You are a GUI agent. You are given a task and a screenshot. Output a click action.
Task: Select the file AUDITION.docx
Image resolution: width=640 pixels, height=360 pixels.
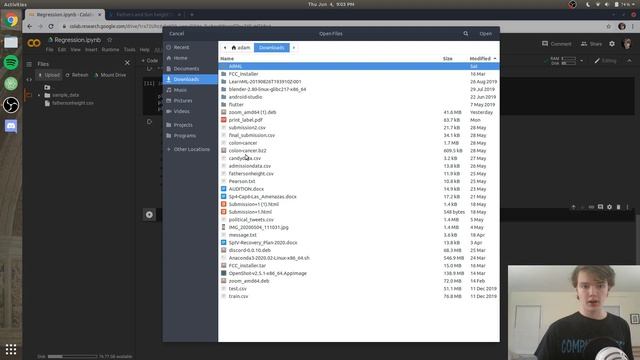[x=359, y=189]
